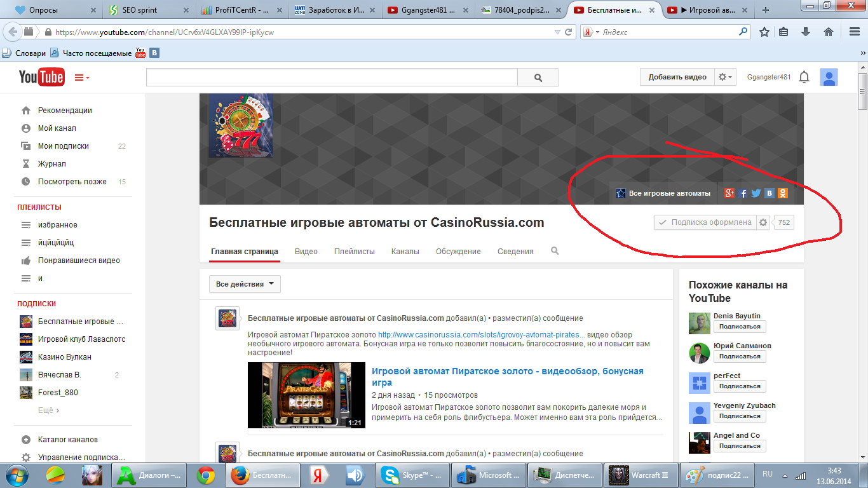Switch to the Обсуждение tab
Viewport: 868px width, 488px height.
pos(458,251)
